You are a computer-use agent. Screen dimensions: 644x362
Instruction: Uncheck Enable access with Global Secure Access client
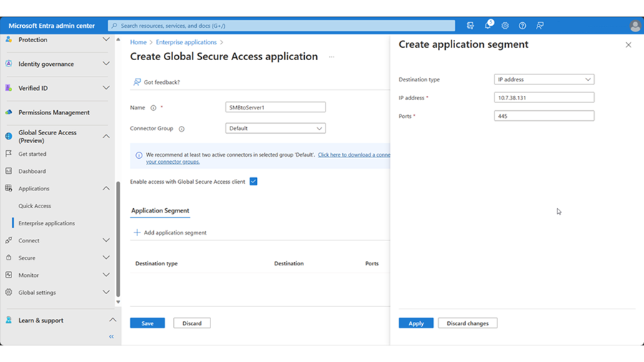coord(253,182)
